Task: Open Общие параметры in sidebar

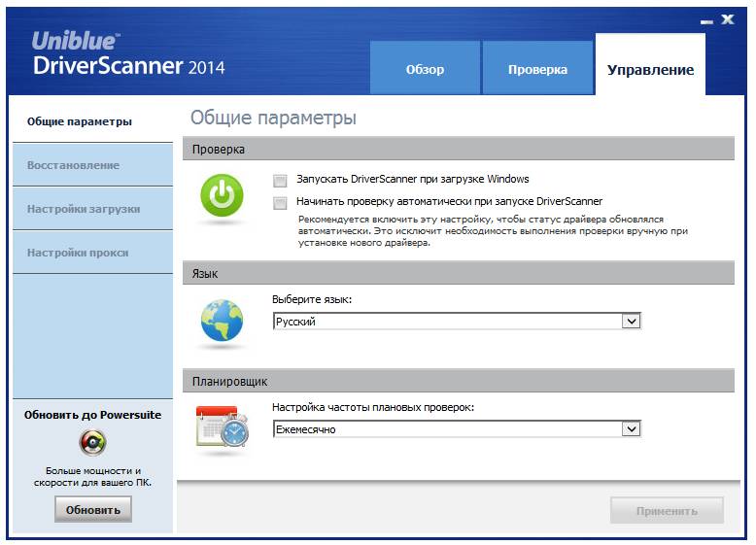Action: [92, 121]
